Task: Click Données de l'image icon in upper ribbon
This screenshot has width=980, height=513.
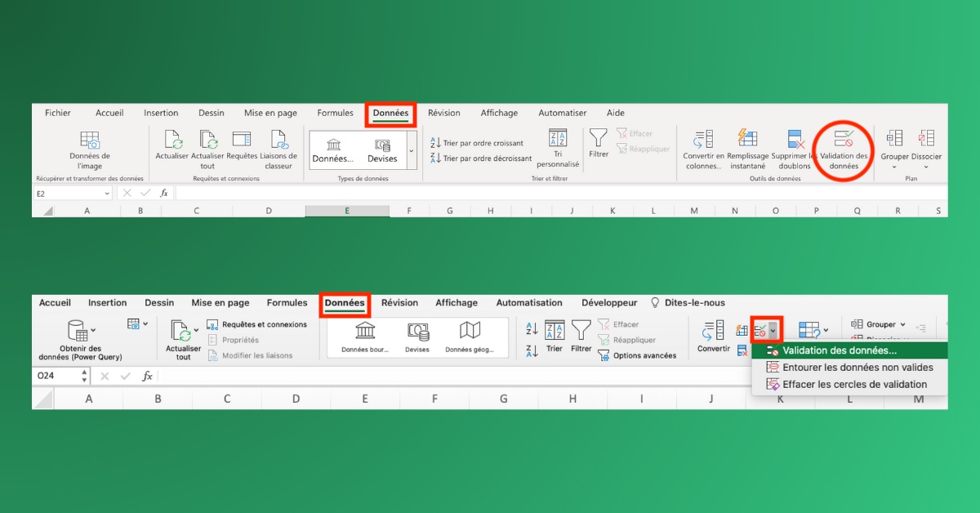Action: click(90, 140)
